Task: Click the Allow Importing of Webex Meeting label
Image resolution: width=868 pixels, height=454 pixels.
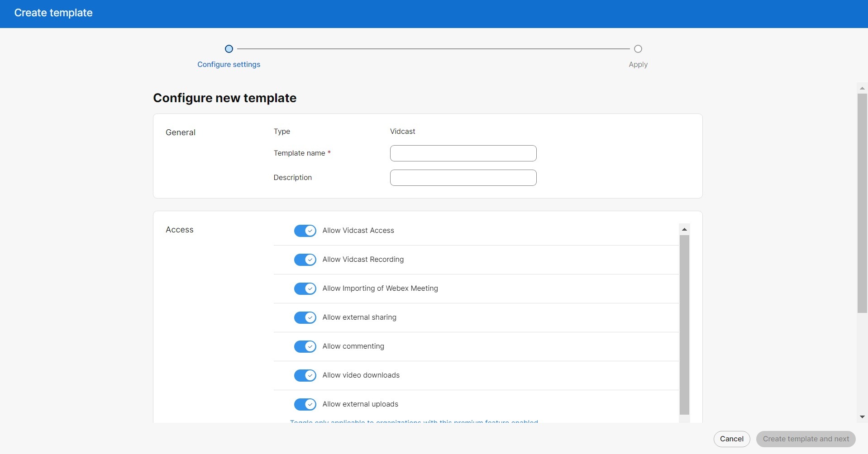Action: click(380, 288)
